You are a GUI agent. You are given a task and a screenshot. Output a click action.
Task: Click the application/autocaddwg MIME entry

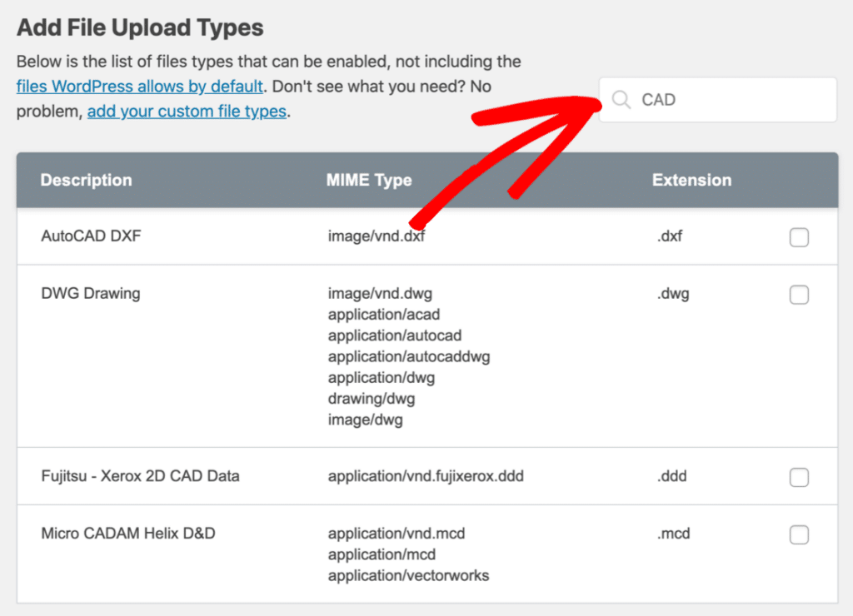click(409, 356)
